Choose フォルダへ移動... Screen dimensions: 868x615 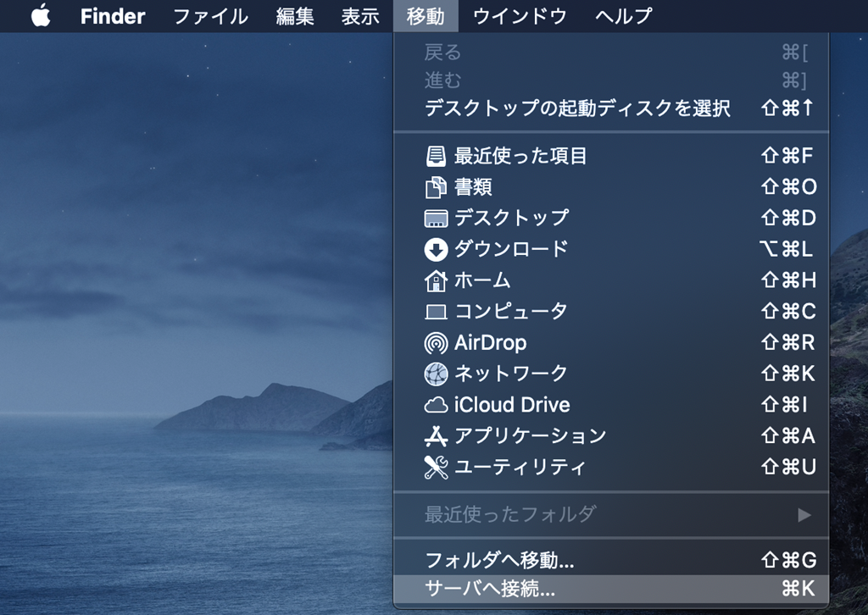tap(611, 560)
